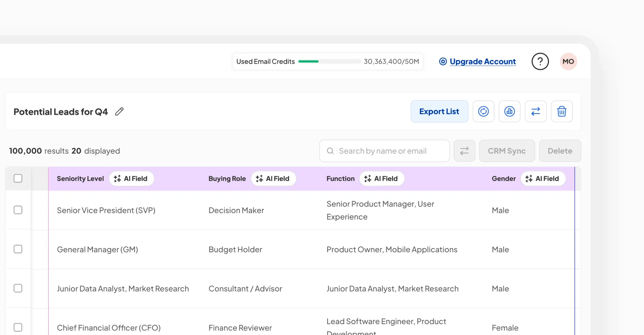Check the General Manager row checkbox
644x335 pixels.
(18, 249)
